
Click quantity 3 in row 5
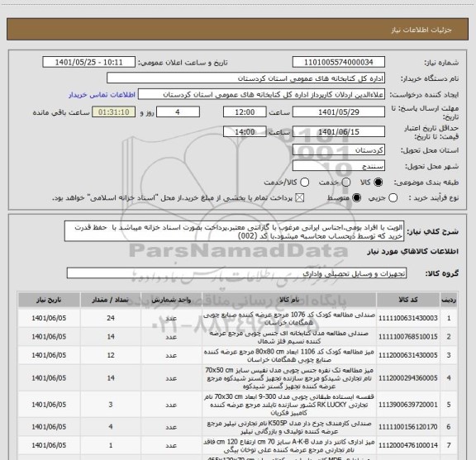(111, 405)
